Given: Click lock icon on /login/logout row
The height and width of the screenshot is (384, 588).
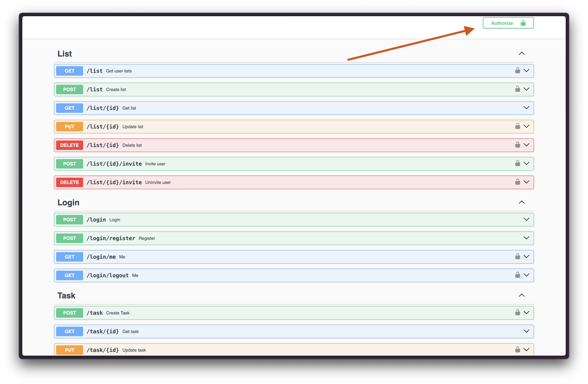Looking at the screenshot, I should pyautogui.click(x=517, y=275).
